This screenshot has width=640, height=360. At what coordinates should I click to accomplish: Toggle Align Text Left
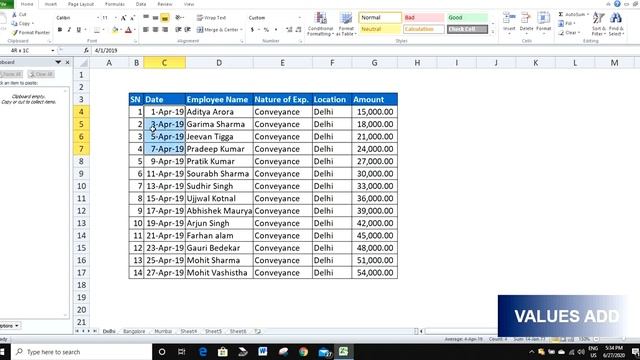click(x=146, y=30)
